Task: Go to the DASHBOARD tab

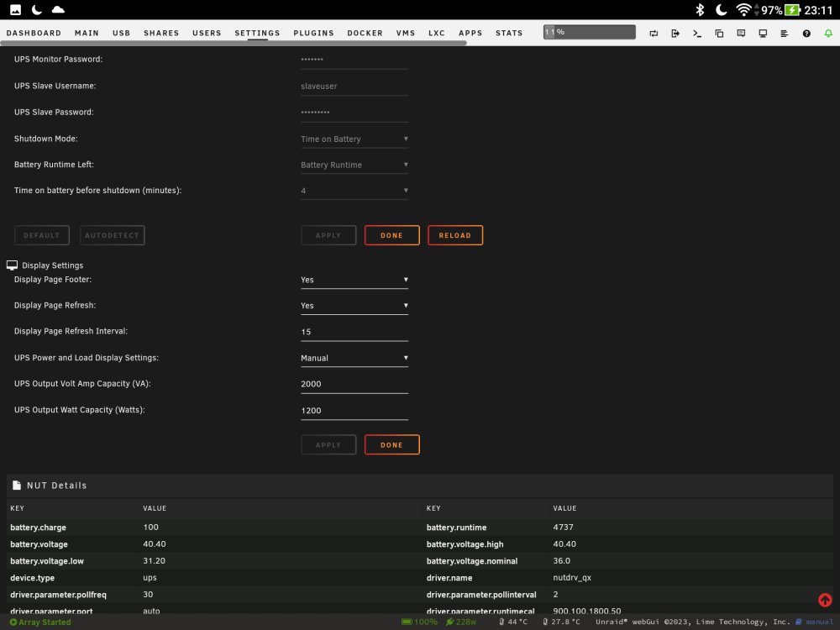Action: point(34,34)
